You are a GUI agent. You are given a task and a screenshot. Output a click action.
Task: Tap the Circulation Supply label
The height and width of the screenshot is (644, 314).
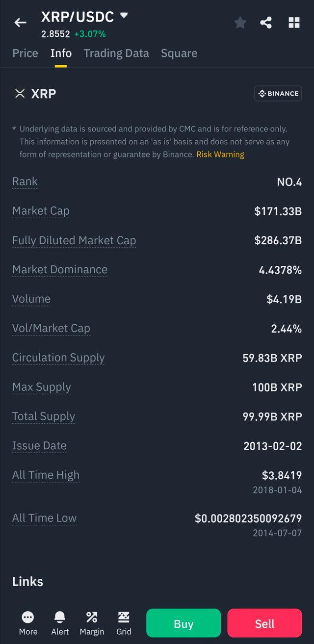[x=58, y=358]
